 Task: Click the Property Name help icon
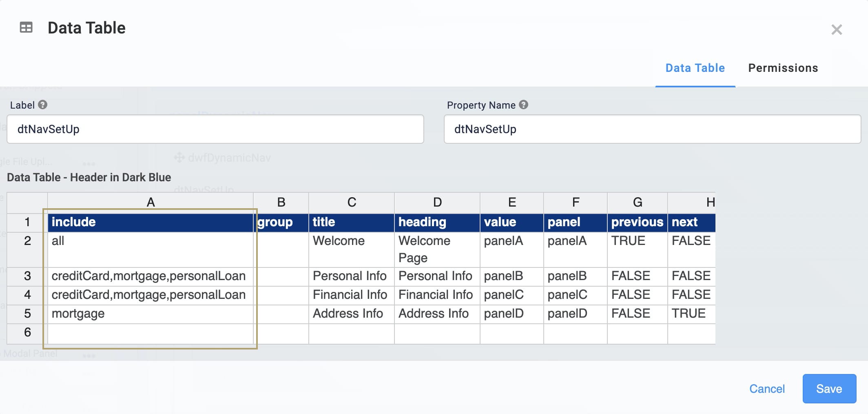[523, 105]
